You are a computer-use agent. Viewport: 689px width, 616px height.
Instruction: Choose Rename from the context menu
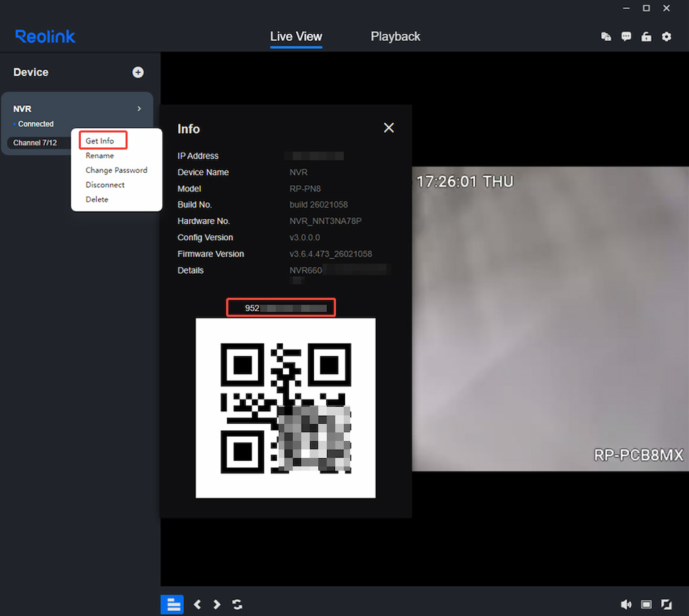(x=99, y=155)
